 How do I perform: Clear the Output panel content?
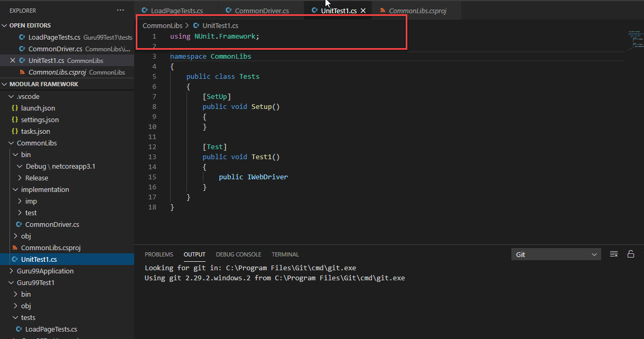tap(614, 254)
